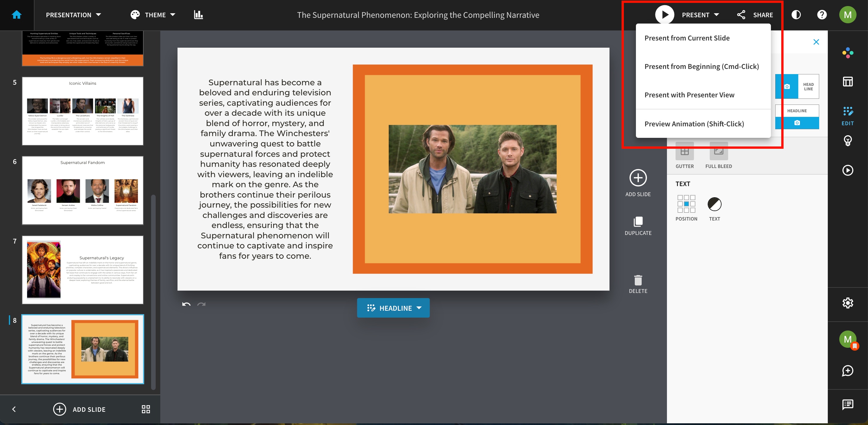Choose Present from Current Slide
Screen dimensions: 868x425
click(x=703, y=38)
